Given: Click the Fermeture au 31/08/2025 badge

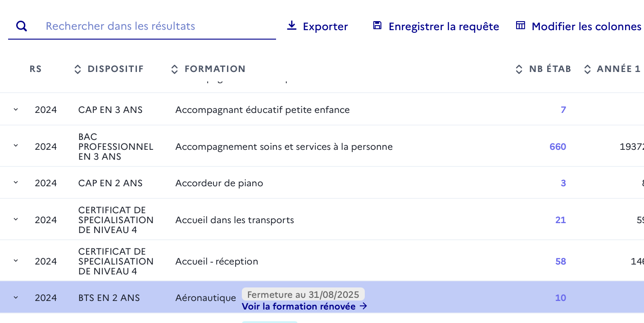Looking at the screenshot, I should click(303, 295).
